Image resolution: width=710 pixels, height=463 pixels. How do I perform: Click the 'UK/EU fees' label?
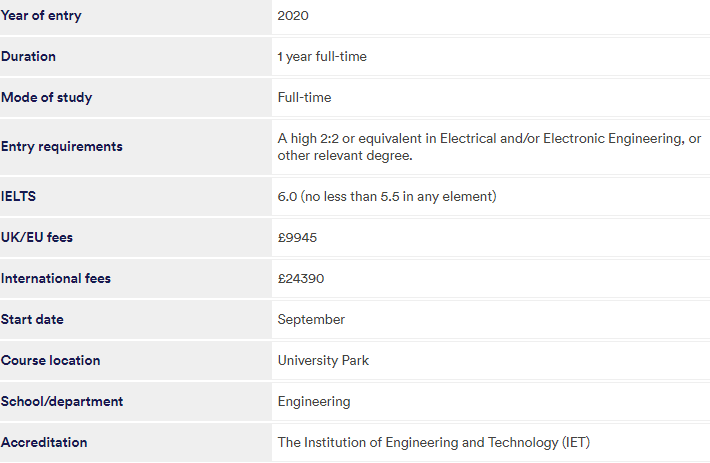[x=37, y=238]
